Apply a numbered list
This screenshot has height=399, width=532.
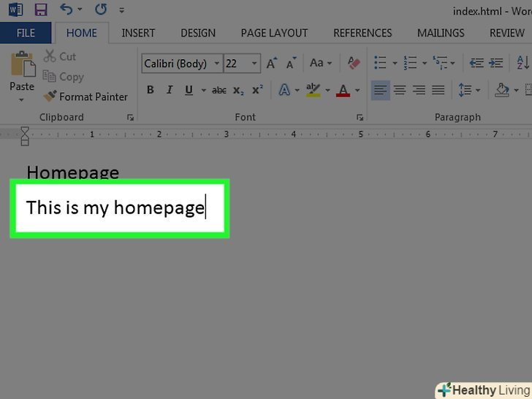point(410,63)
